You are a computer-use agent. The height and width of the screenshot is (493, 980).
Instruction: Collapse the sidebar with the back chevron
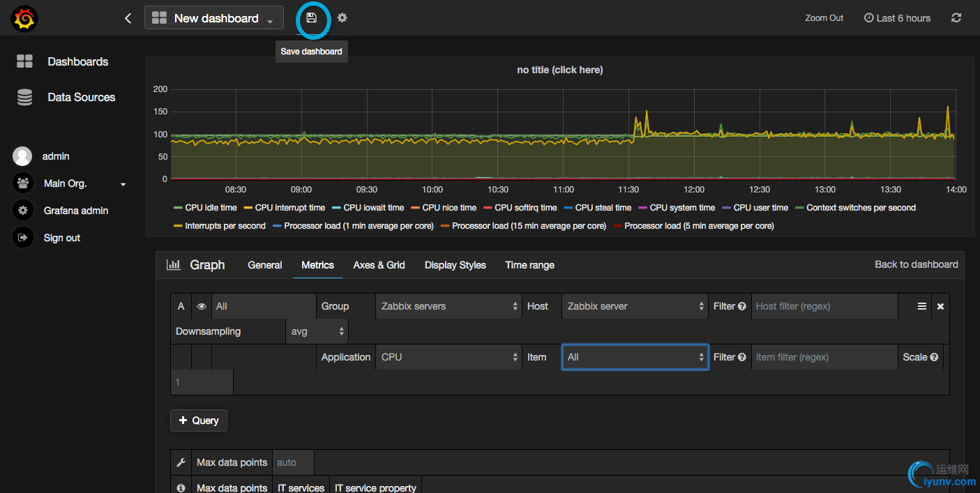tap(128, 18)
